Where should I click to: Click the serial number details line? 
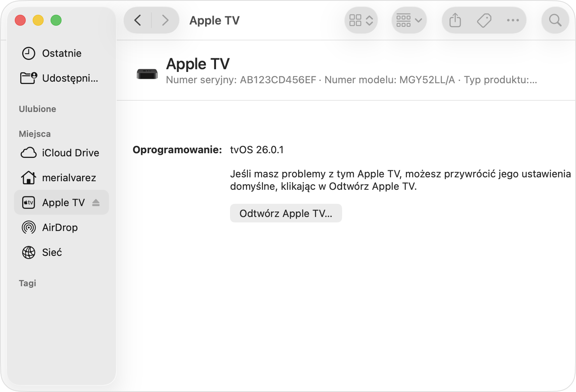(351, 80)
